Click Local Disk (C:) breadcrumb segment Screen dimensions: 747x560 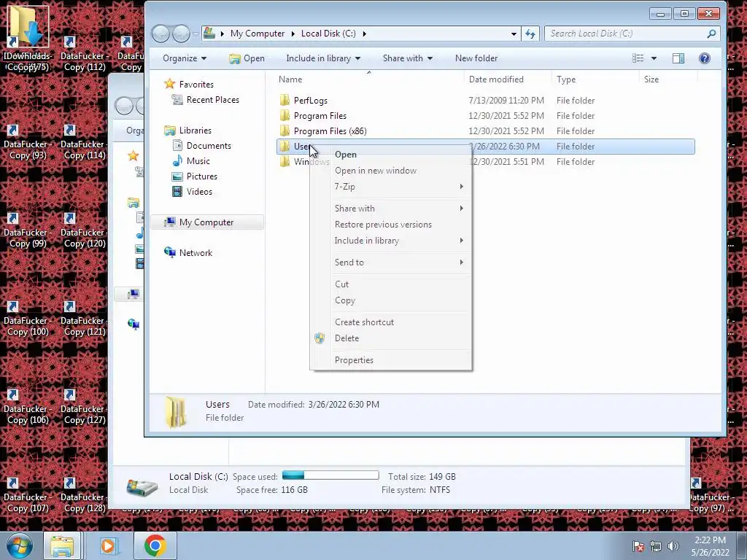pos(328,34)
